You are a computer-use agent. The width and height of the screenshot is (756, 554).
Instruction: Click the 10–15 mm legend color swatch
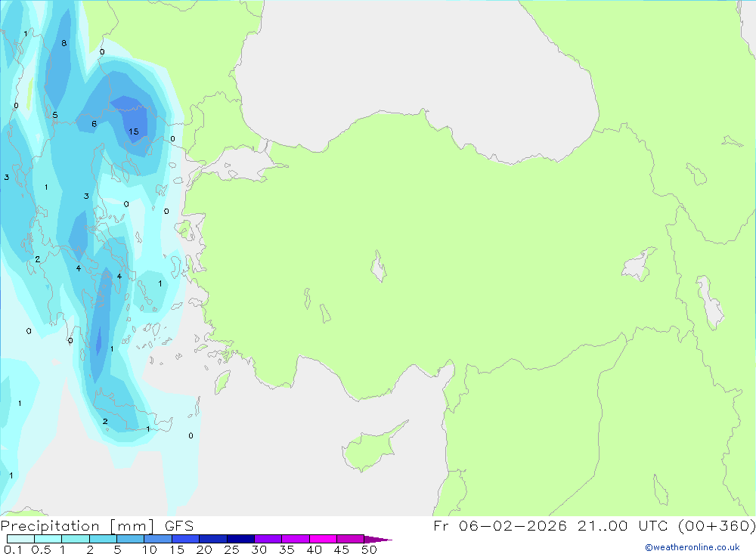coord(158,539)
